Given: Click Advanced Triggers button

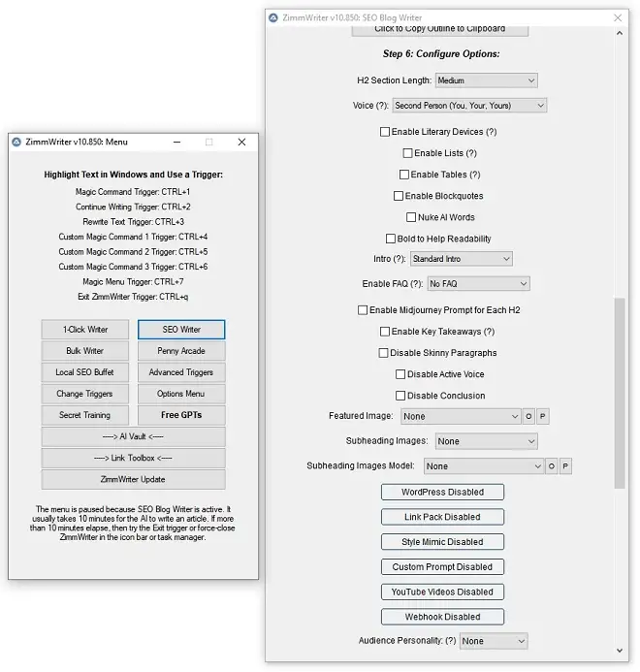Looking at the screenshot, I should pyautogui.click(x=181, y=372).
